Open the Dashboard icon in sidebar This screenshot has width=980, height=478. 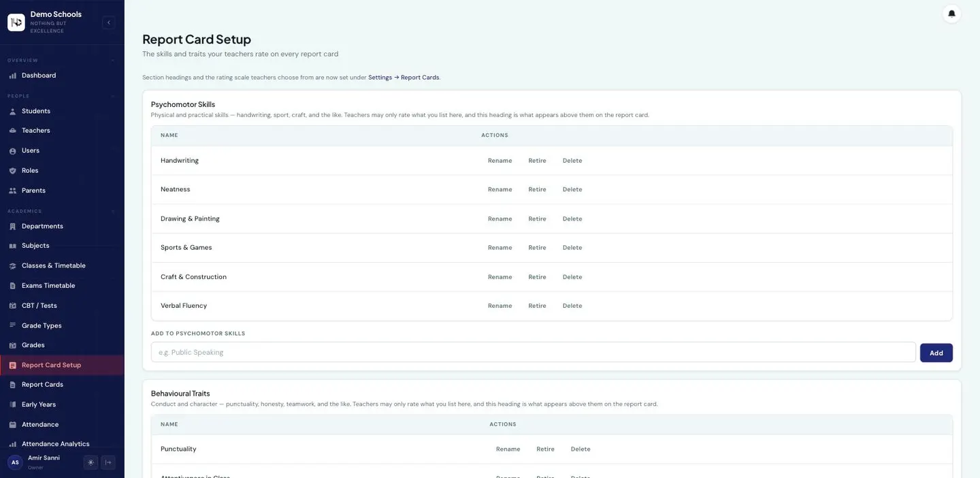[12, 76]
